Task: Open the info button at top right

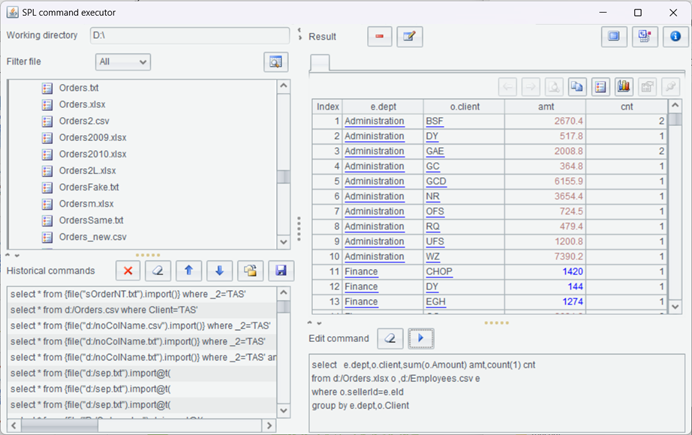Action: click(674, 37)
